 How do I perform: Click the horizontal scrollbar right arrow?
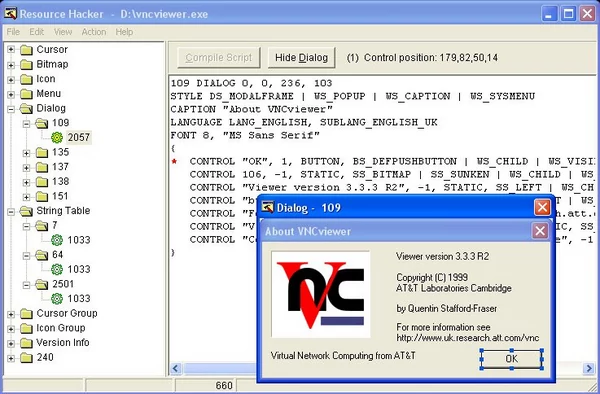click(x=589, y=368)
